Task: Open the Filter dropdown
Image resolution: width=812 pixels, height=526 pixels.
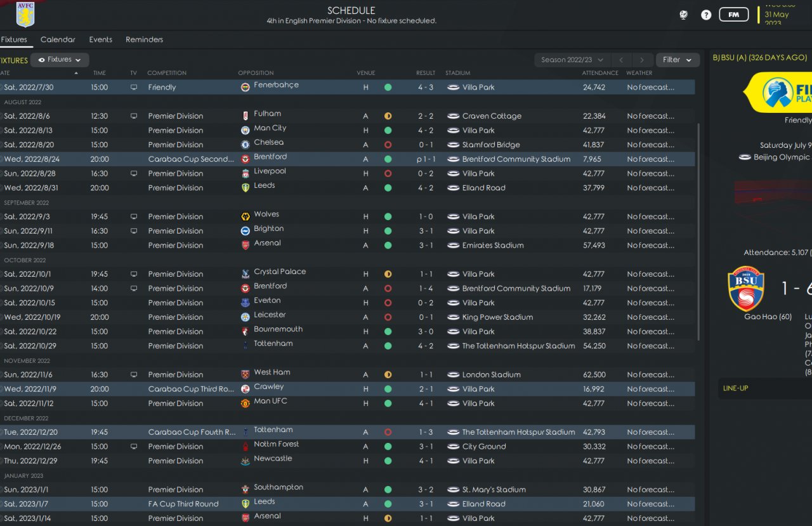Action: pos(678,60)
